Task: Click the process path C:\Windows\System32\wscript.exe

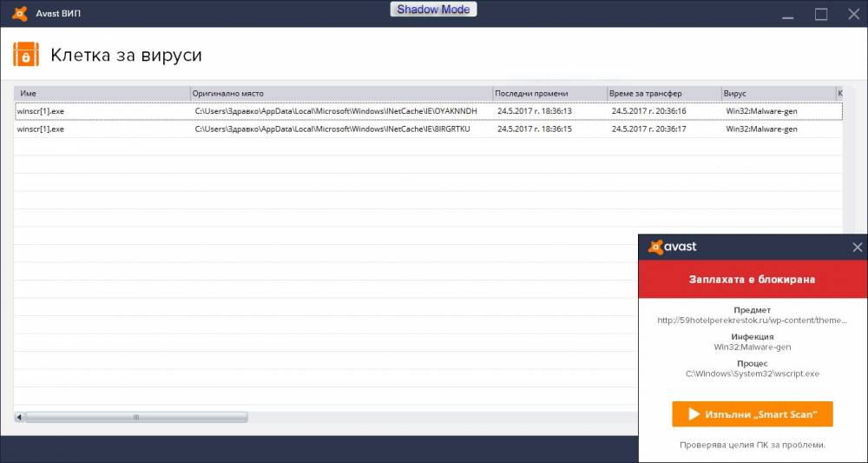Action: [x=753, y=374]
